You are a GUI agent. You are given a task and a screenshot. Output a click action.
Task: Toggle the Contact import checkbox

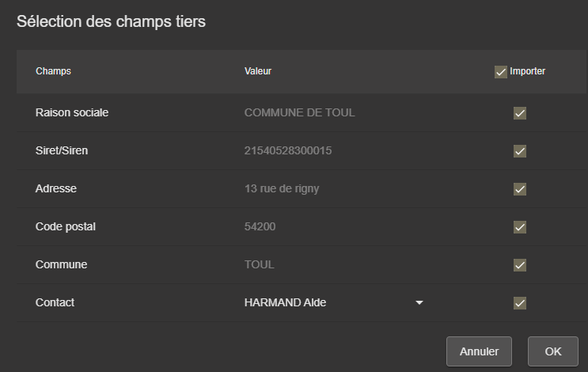point(520,303)
